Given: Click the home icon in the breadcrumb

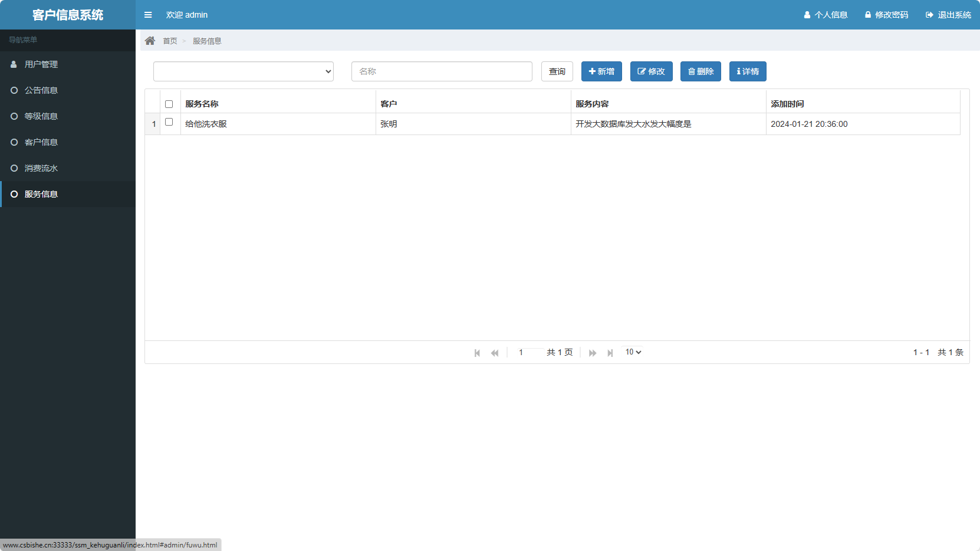Looking at the screenshot, I should click(150, 40).
